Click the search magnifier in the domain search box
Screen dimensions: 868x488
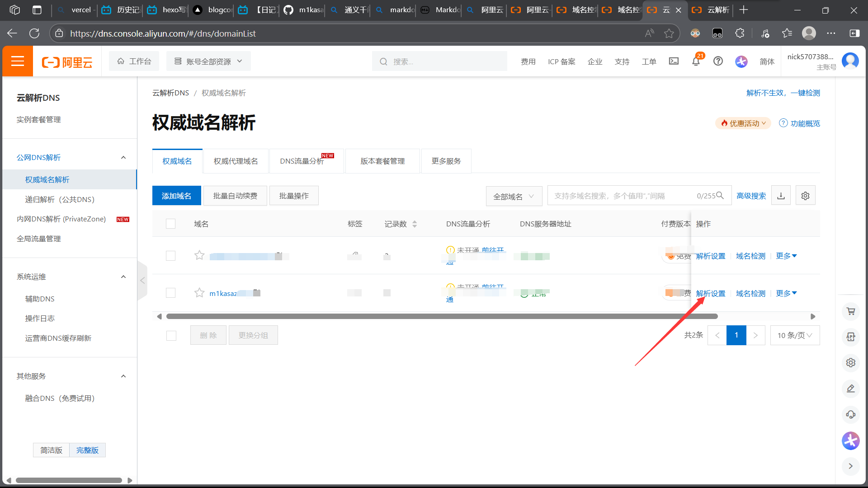720,195
